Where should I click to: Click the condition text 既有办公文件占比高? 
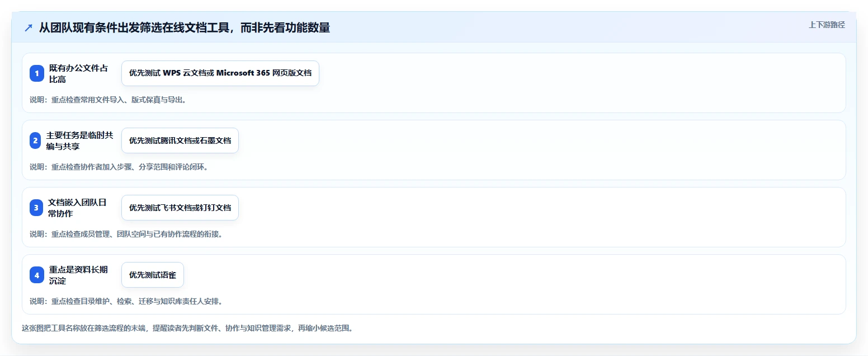78,73
